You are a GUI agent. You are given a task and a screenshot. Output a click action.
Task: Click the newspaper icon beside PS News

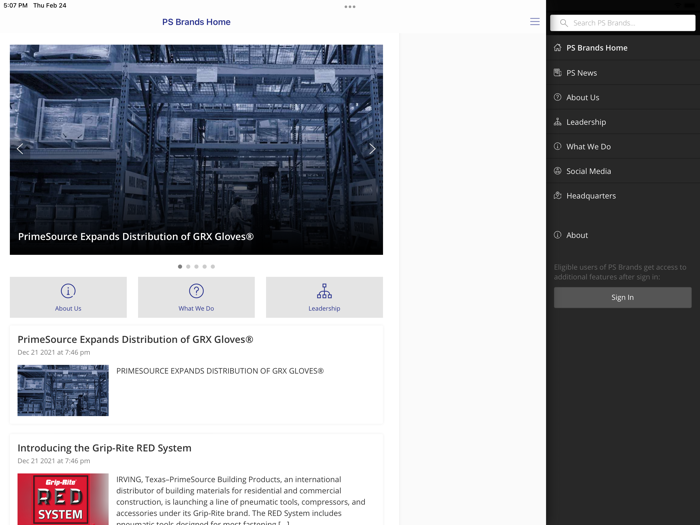(x=558, y=72)
